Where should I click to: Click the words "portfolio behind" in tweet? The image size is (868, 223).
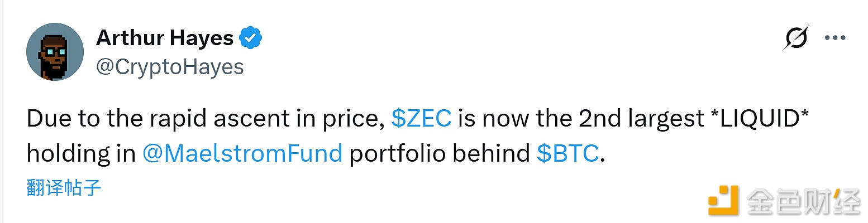tap(439, 153)
